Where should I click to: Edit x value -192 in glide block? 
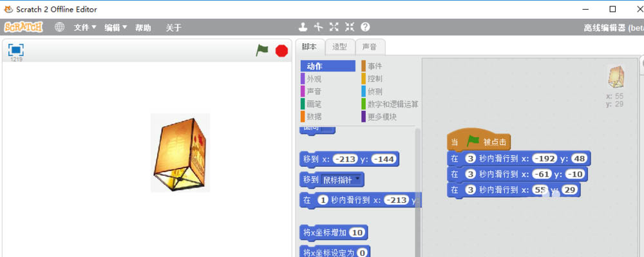pos(544,158)
